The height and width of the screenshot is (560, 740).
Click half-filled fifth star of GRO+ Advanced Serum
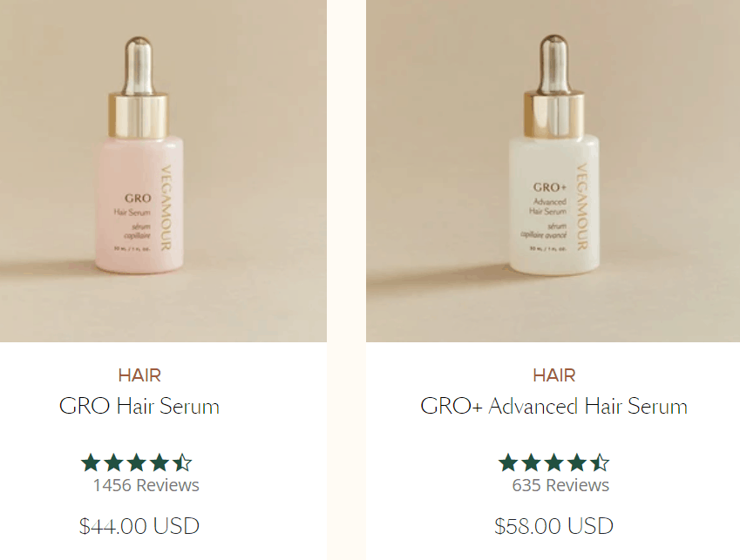[x=600, y=462]
